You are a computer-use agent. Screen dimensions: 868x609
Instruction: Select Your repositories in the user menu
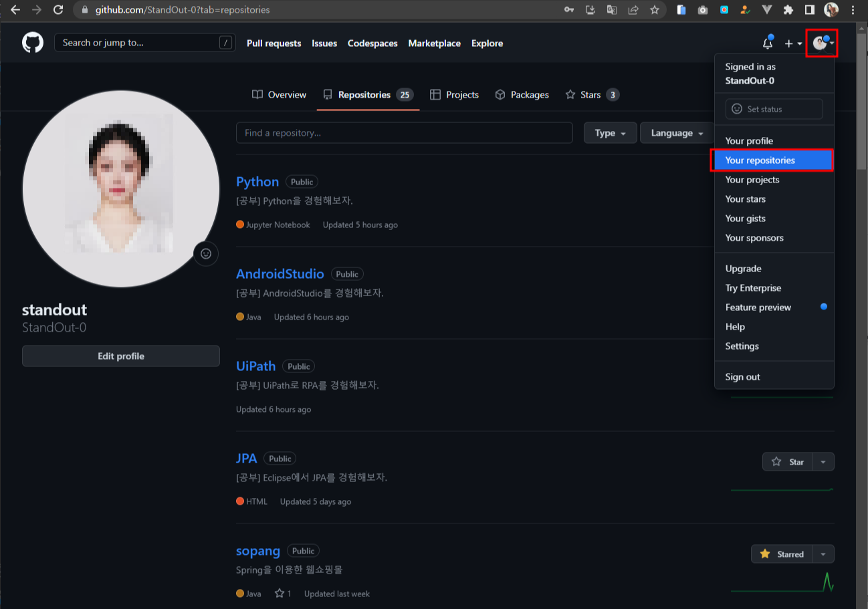pyautogui.click(x=774, y=160)
